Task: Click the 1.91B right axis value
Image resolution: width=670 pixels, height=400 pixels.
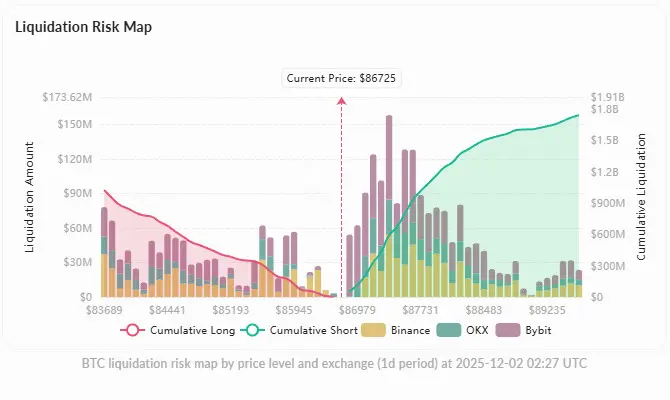Action: [607, 97]
